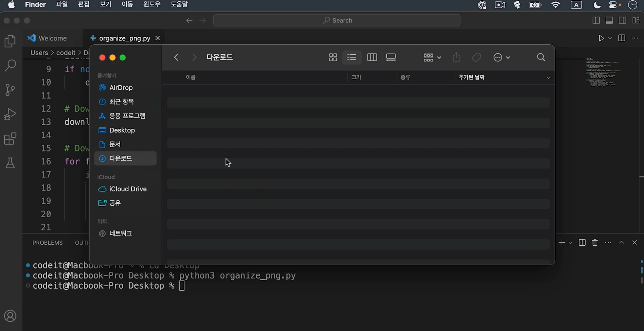Select AirDrop in the Finder sidebar
Screen dimensions: 644x331
point(125,88)
